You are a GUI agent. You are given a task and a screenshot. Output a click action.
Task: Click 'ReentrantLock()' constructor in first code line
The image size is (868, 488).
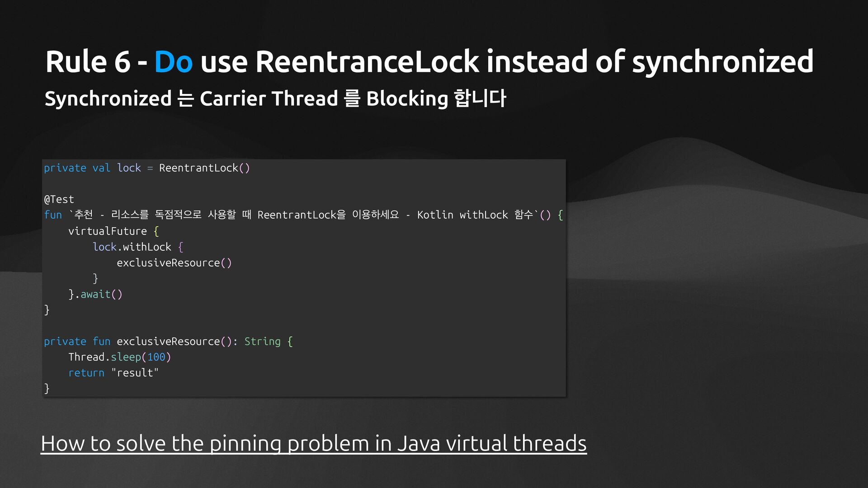click(204, 168)
